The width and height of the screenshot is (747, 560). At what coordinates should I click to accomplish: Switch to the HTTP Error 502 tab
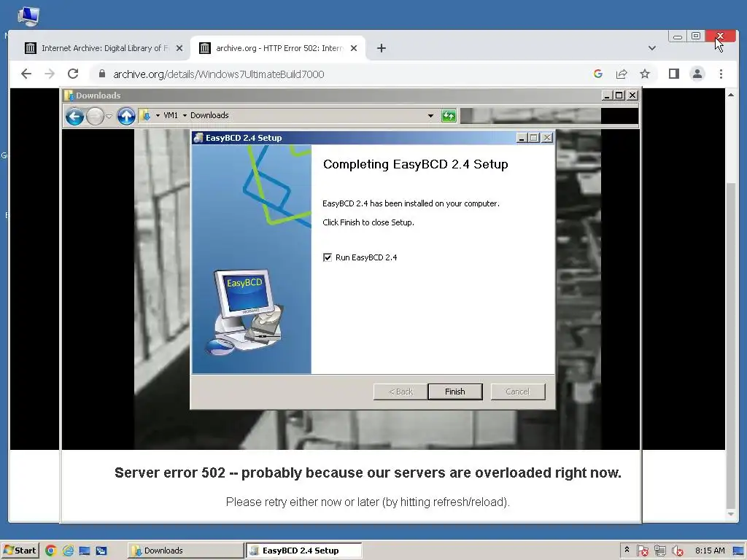pos(278,48)
